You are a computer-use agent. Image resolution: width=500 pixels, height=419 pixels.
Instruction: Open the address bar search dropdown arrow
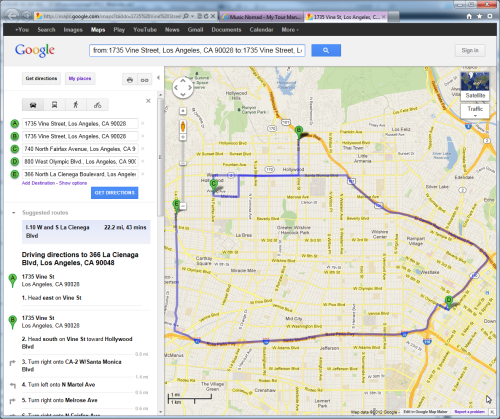click(x=193, y=16)
